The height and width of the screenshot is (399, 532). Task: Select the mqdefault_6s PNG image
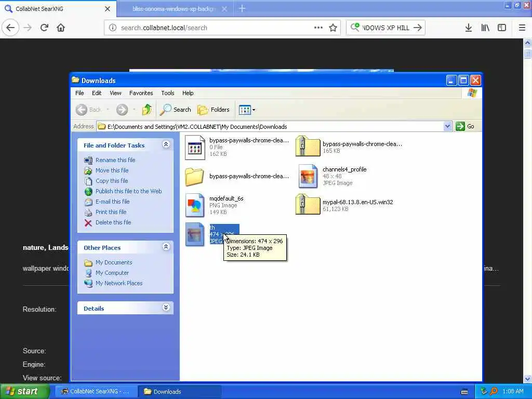click(195, 205)
